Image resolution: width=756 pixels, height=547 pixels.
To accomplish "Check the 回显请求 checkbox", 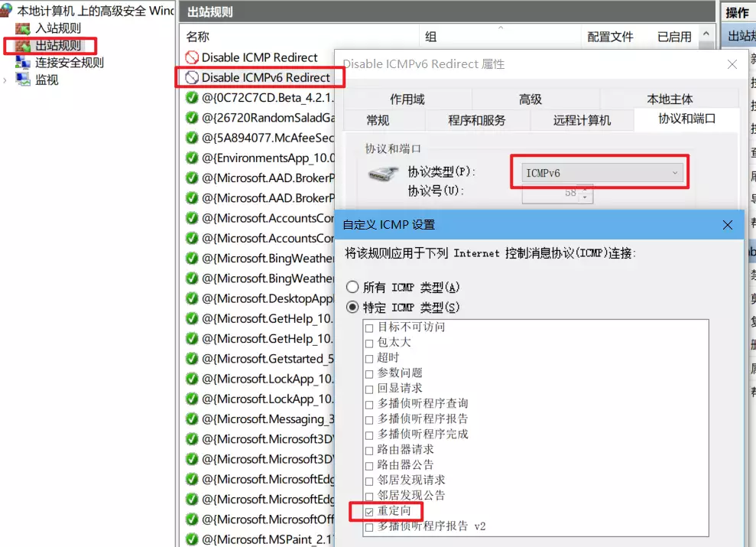I will pos(369,389).
